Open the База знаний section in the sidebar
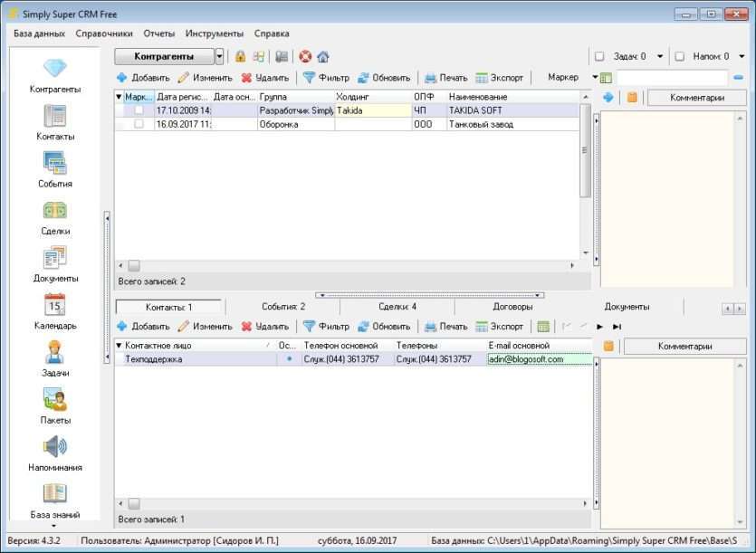 click(x=55, y=501)
